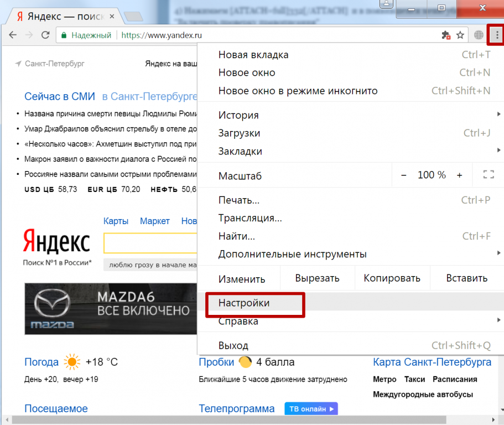The image size is (504, 425).
Task: Select Новая вкладка menu item
Action: [x=352, y=55]
